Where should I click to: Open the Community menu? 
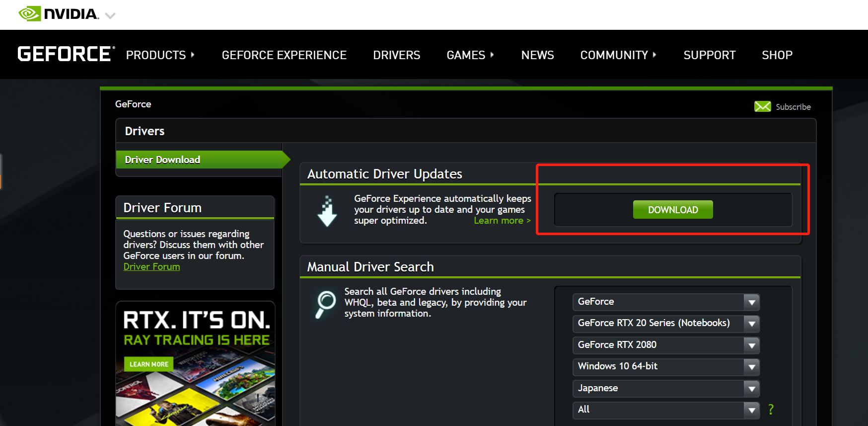(618, 55)
